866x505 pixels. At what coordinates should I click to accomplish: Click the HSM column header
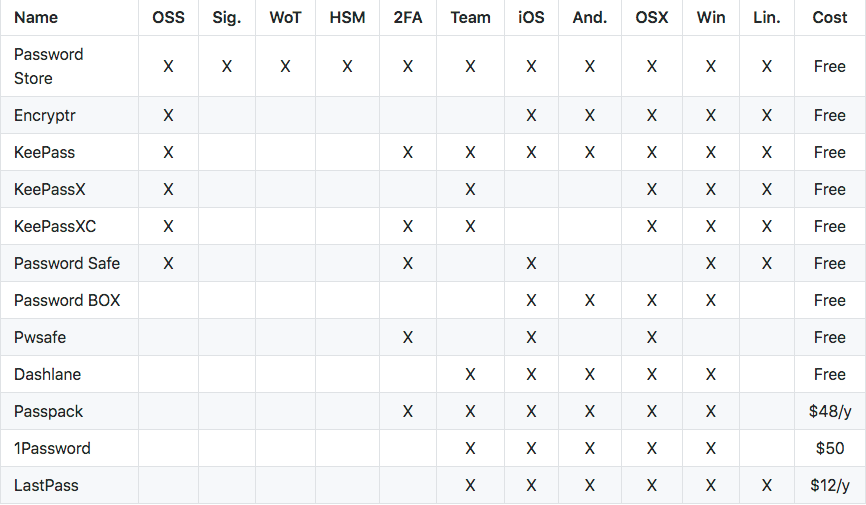pos(347,18)
